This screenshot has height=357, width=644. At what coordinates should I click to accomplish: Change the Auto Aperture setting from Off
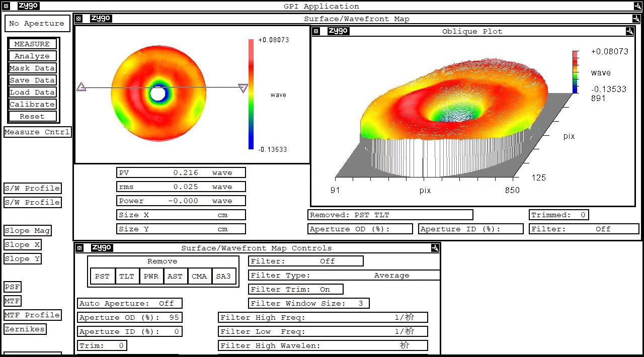[x=130, y=303]
